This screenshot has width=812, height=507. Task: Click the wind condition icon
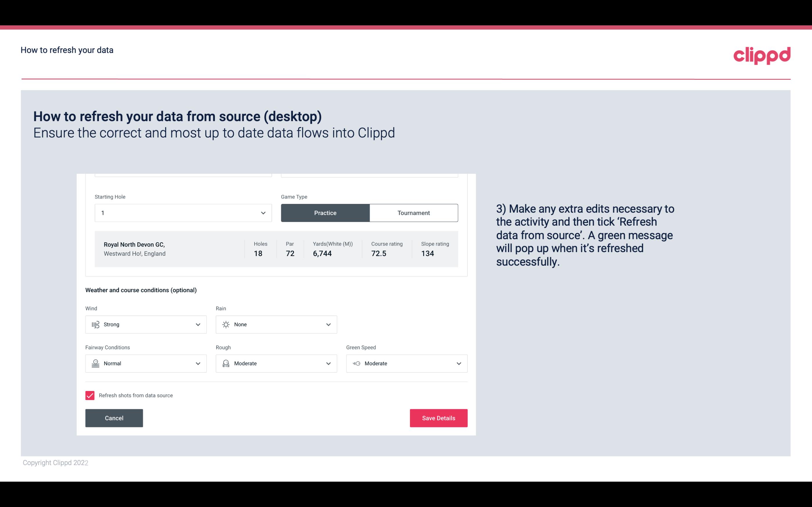click(95, 324)
